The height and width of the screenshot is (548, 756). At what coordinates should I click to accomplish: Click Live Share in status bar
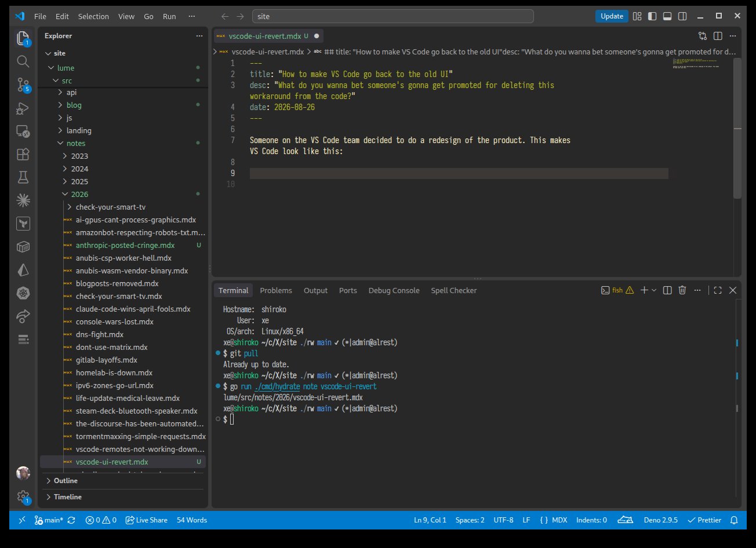(x=146, y=520)
